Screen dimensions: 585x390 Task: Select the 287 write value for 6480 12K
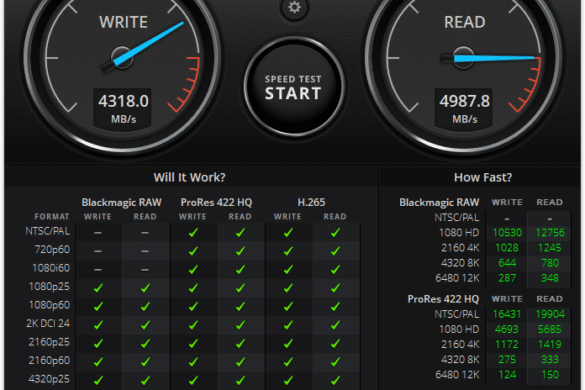[x=507, y=278]
